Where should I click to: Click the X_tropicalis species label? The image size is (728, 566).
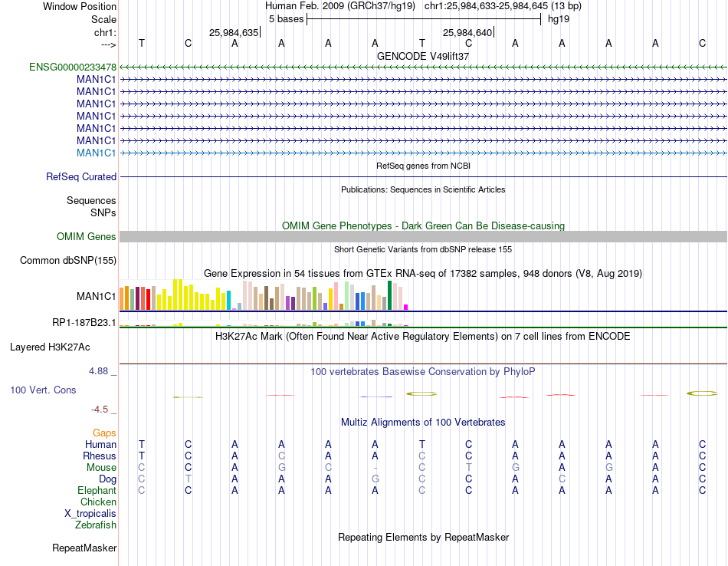[x=90, y=514]
